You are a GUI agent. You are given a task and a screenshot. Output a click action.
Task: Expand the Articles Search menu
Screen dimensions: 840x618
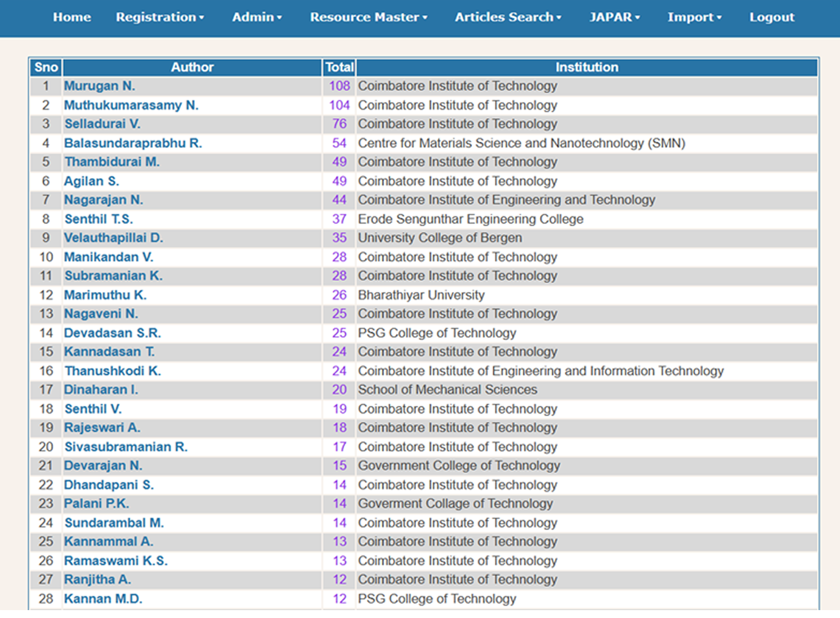[x=508, y=17]
